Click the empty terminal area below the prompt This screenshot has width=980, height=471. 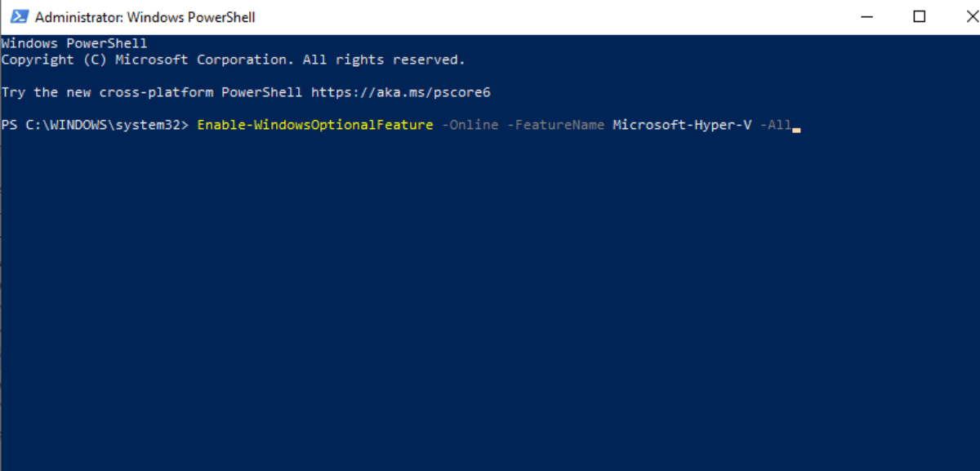[x=490, y=310]
